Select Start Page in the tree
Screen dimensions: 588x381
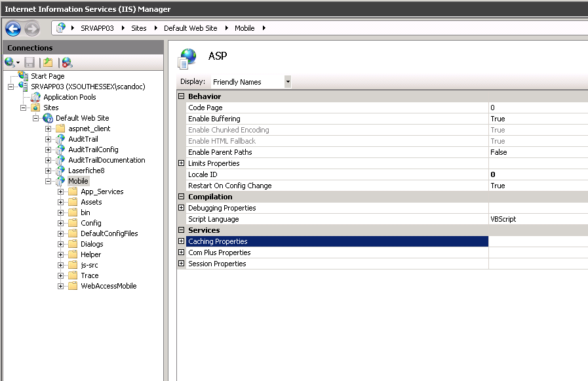47,76
